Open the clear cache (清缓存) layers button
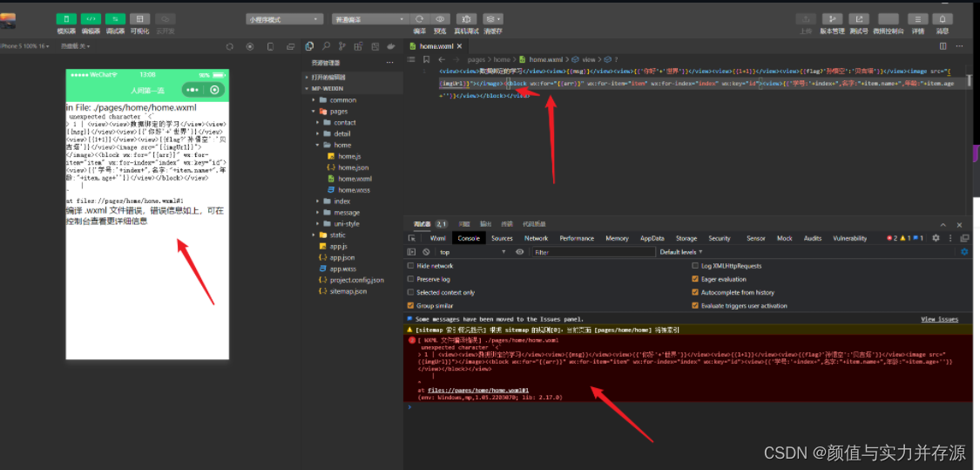This screenshot has width=980, height=470. pos(493,19)
